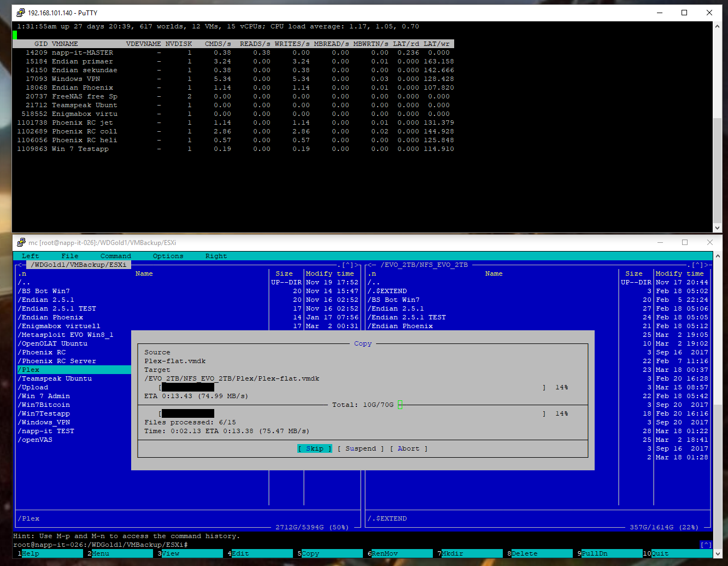Abort the file copy operation
The image size is (728, 566).
(408, 448)
